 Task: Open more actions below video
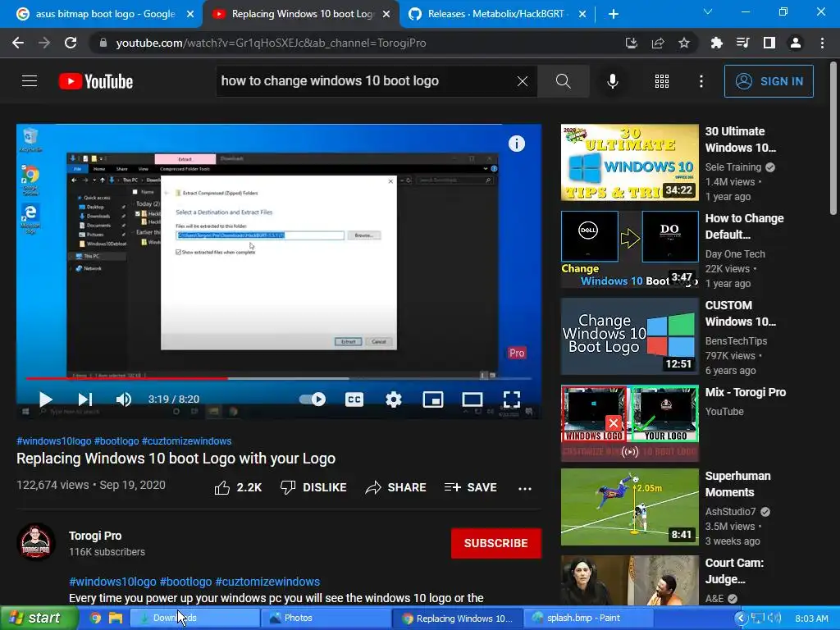pos(525,488)
